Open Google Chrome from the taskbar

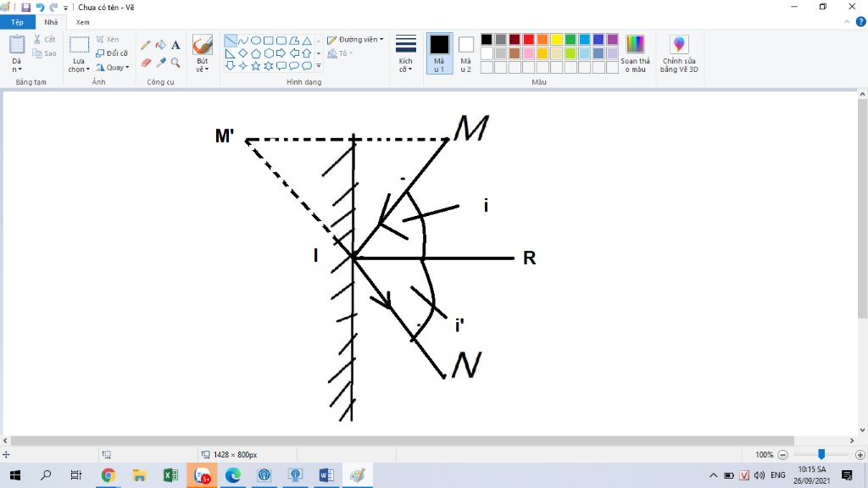point(108,475)
